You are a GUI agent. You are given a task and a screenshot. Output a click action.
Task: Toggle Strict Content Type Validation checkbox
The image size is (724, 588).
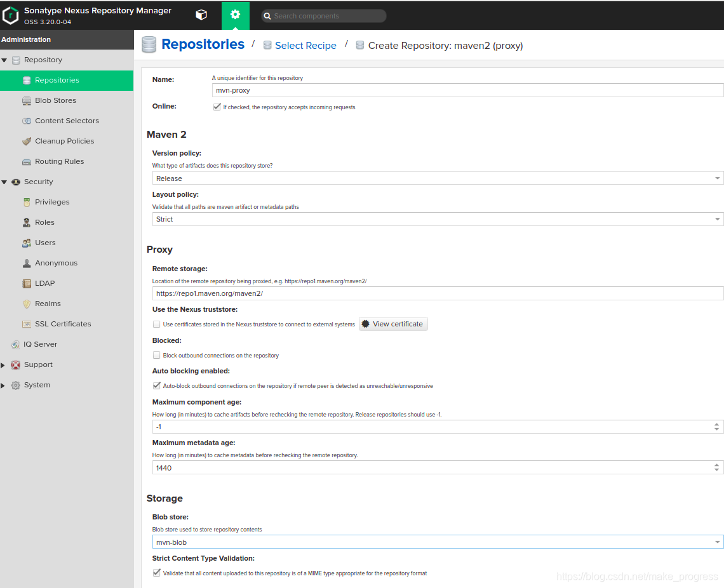click(x=156, y=573)
